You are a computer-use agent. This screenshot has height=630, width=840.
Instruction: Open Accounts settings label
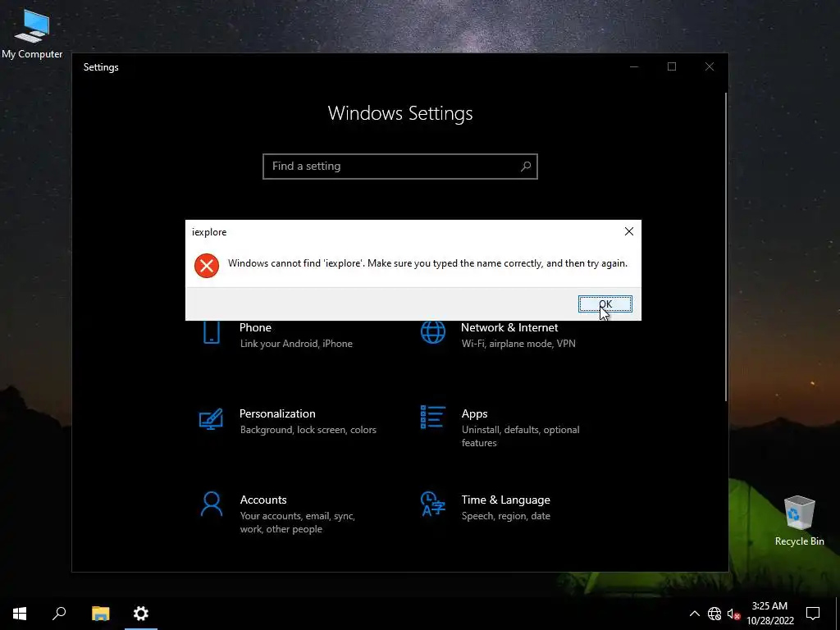click(x=263, y=500)
